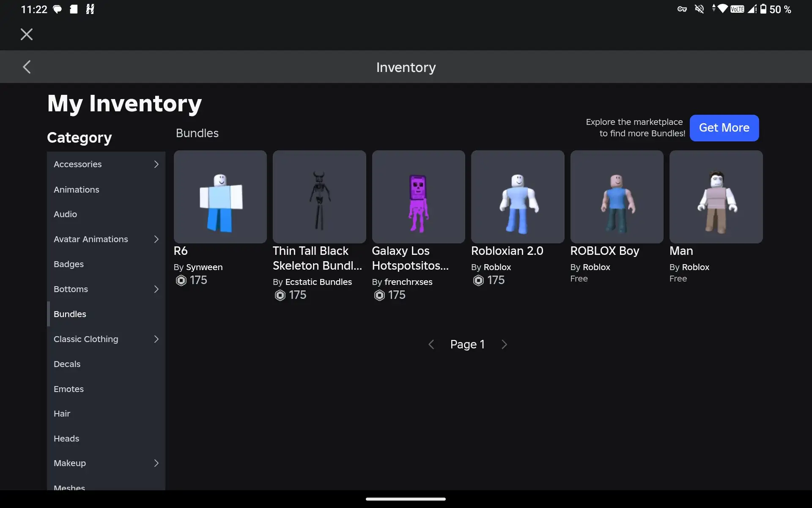
Task: Click the Robux icon under Robloxian 2.0
Action: 478,280
